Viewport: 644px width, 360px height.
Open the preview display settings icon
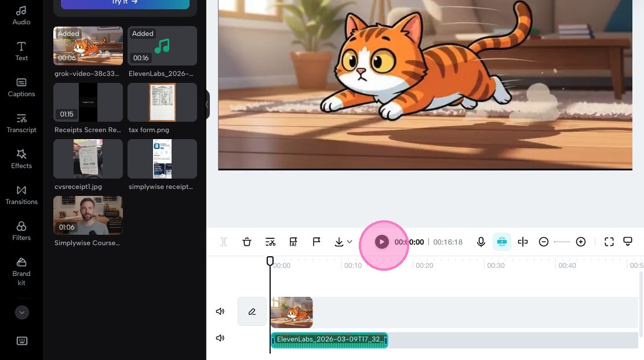click(628, 241)
